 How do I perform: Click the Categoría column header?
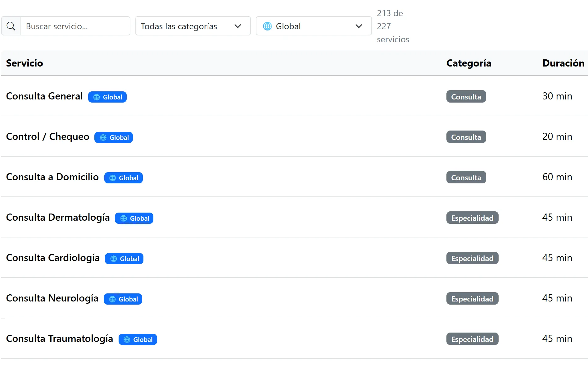tap(469, 63)
